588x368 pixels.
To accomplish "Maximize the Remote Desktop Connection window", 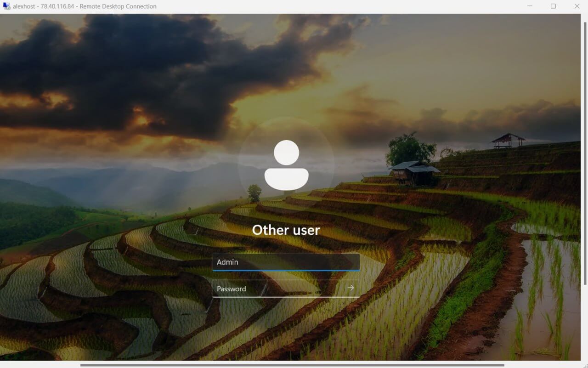I will (553, 6).
